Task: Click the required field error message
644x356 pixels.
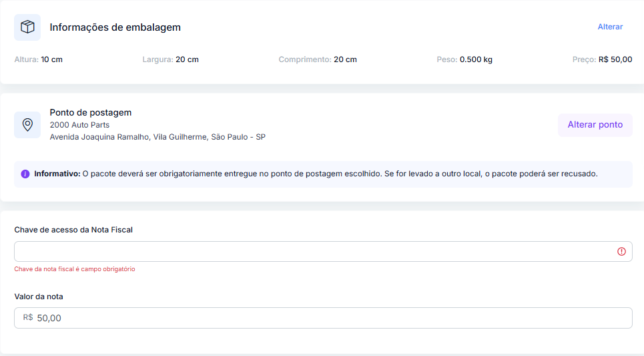Action: coord(75,269)
